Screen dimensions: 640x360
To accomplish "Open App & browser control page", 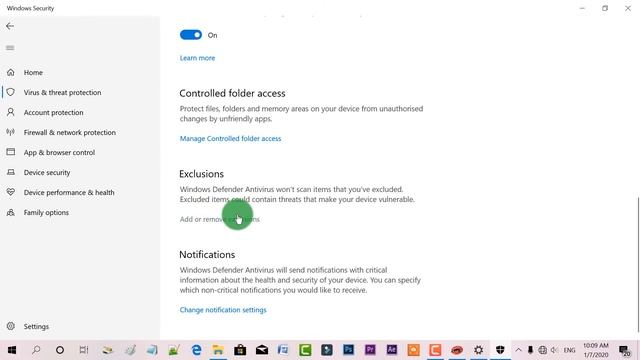I will point(59,152).
